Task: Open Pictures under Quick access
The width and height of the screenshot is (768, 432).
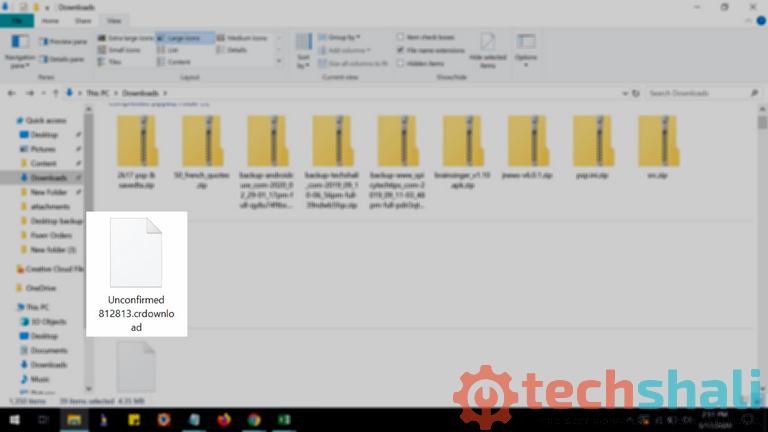Action: click(43, 149)
